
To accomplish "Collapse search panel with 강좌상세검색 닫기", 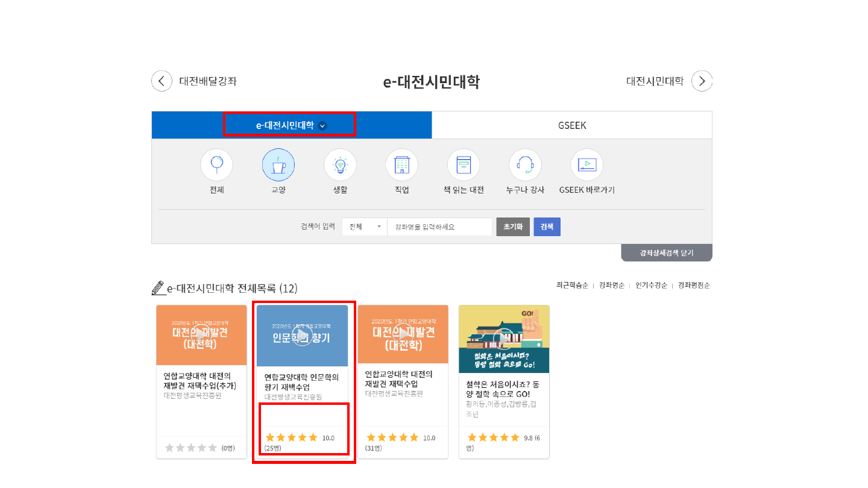I will point(666,253).
